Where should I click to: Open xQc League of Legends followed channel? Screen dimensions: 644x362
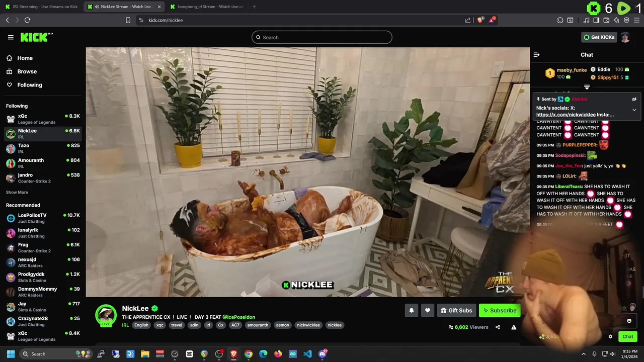click(x=43, y=119)
